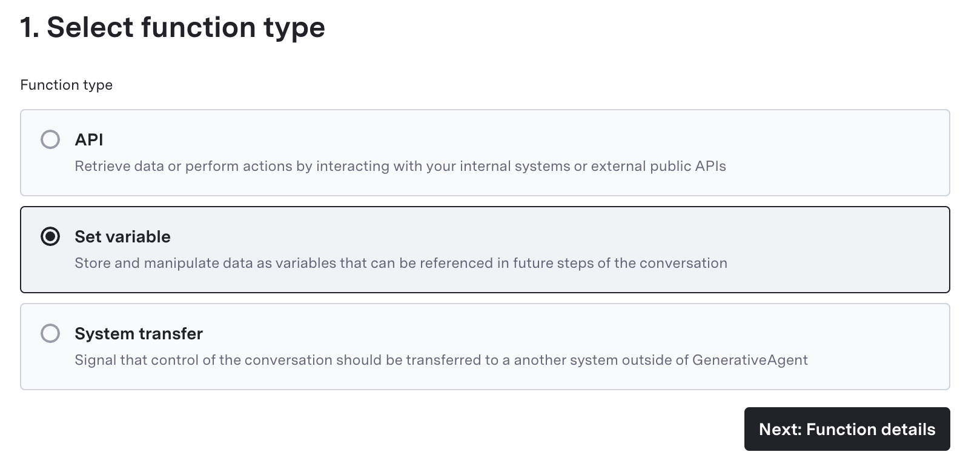
Task: Click the selected Set variable radio button
Action: click(50, 236)
